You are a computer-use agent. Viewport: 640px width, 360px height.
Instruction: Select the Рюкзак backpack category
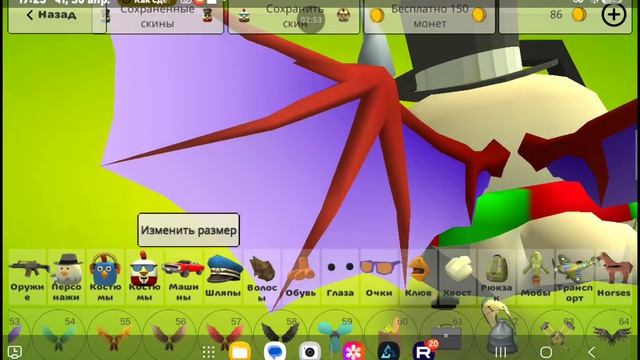pyautogui.click(x=496, y=277)
